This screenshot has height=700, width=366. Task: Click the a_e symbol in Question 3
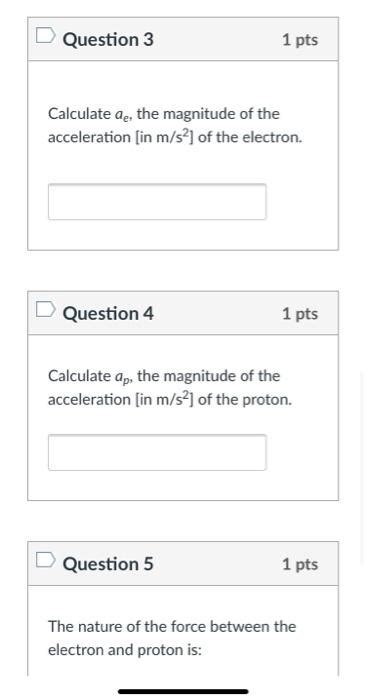click(124, 115)
